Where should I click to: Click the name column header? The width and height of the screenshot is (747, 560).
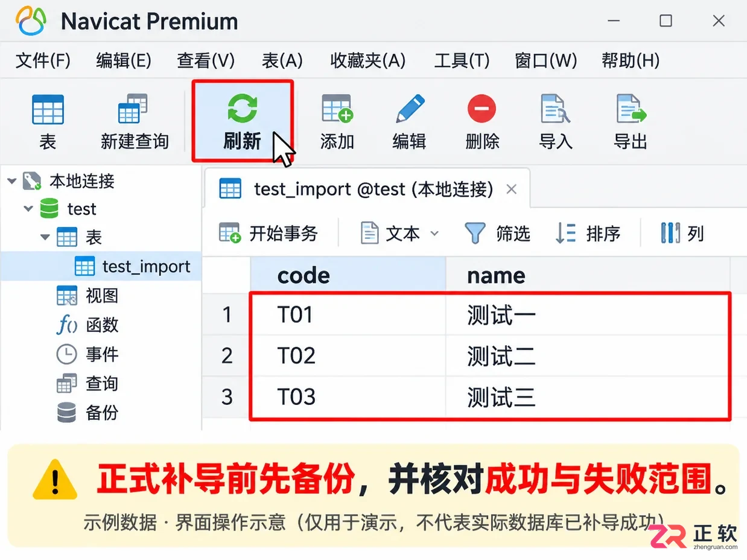(x=588, y=275)
